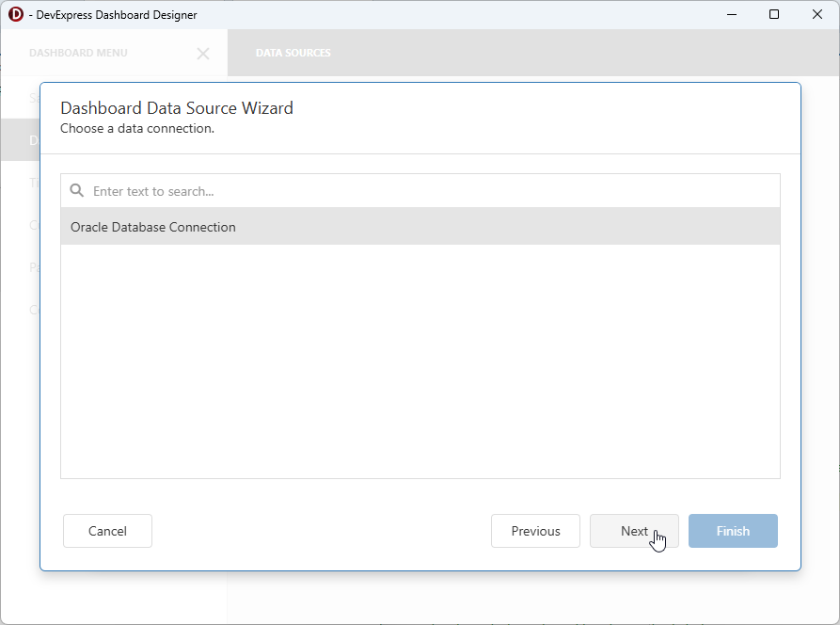Click Next to proceed in the wizard
This screenshot has height=625, width=840.
click(634, 531)
